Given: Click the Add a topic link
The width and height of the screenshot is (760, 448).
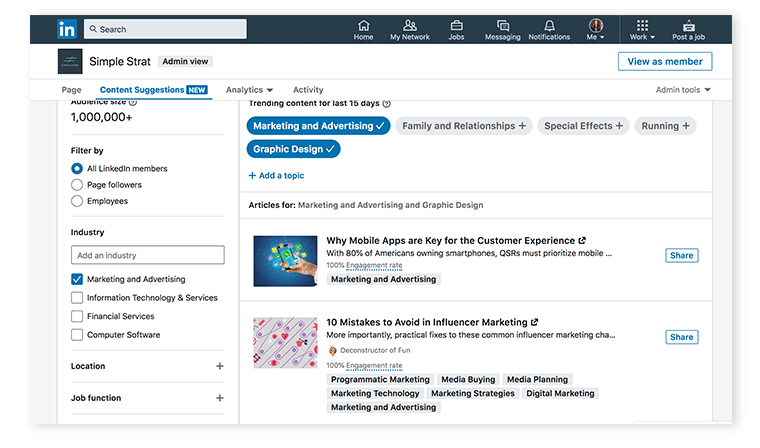Looking at the screenshot, I should [276, 176].
